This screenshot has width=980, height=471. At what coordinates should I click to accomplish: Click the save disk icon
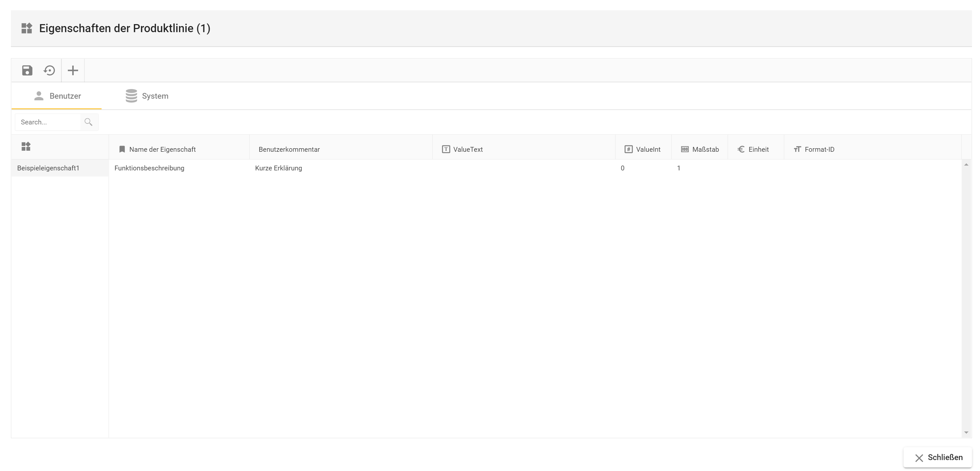(x=27, y=70)
